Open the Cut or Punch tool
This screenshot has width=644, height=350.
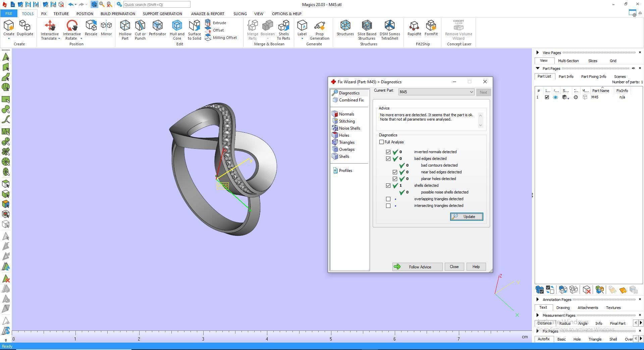140,30
